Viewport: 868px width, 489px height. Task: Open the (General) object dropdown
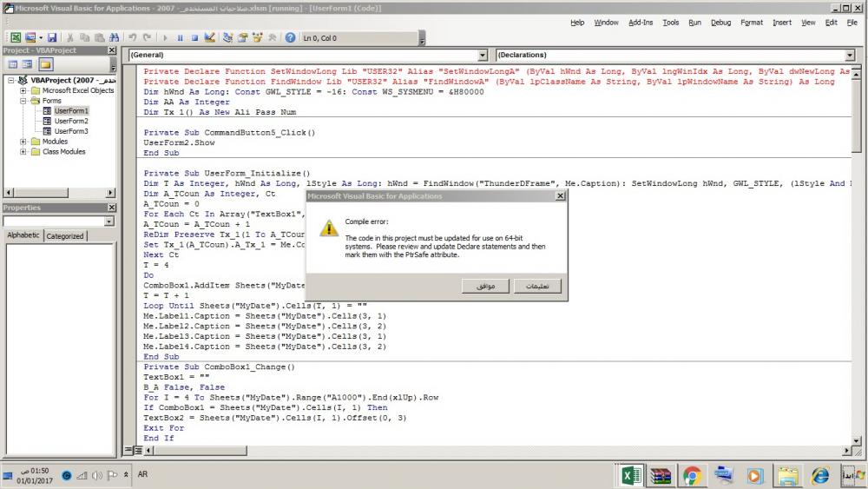point(482,55)
